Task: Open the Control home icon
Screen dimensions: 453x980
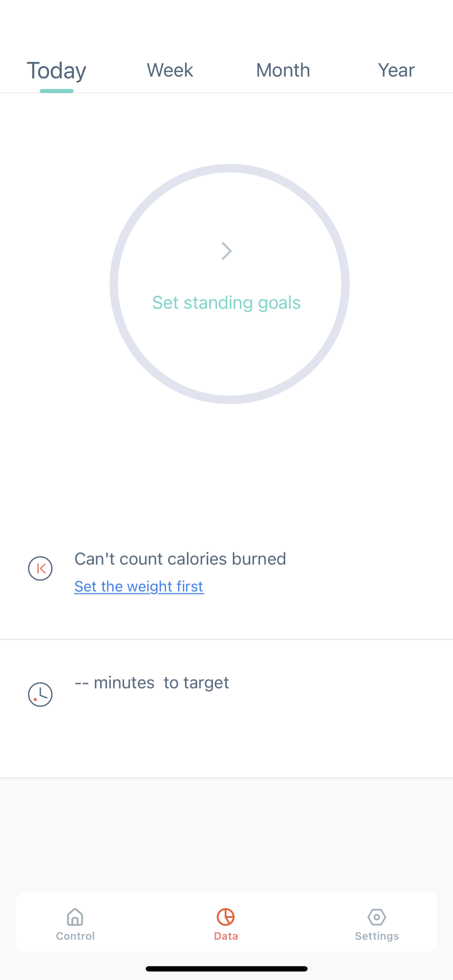Action: (75, 916)
